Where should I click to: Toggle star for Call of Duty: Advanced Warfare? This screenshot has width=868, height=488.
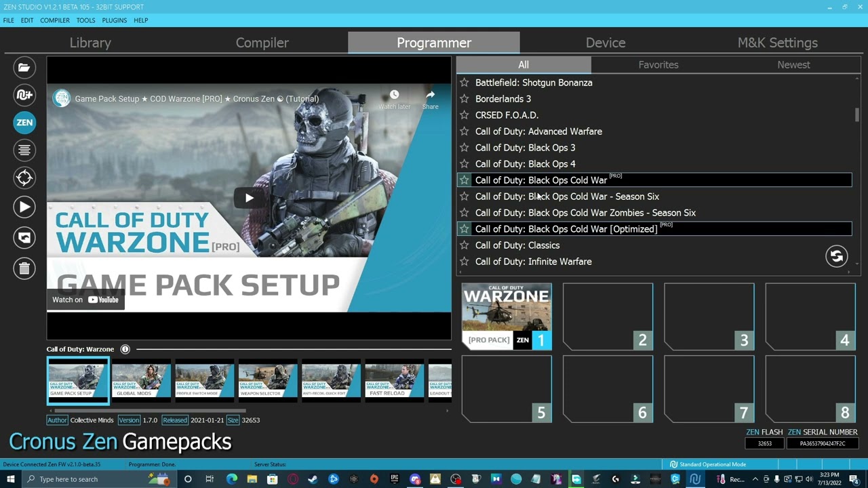pyautogui.click(x=465, y=131)
